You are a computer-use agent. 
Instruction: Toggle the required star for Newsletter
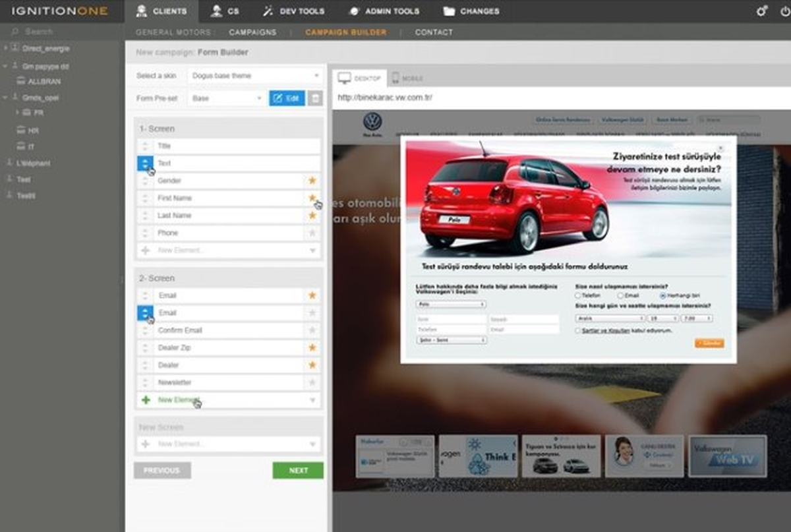[312, 382]
